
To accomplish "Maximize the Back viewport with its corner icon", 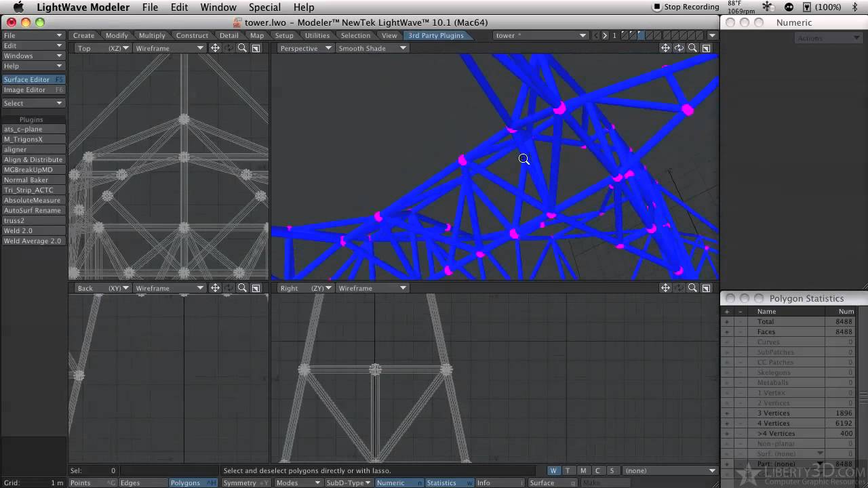I will point(256,288).
